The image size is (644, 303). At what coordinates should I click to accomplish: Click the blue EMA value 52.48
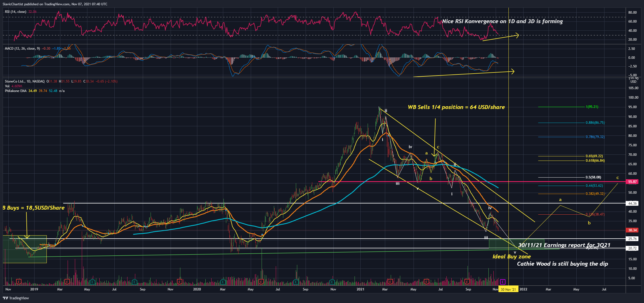53,91
